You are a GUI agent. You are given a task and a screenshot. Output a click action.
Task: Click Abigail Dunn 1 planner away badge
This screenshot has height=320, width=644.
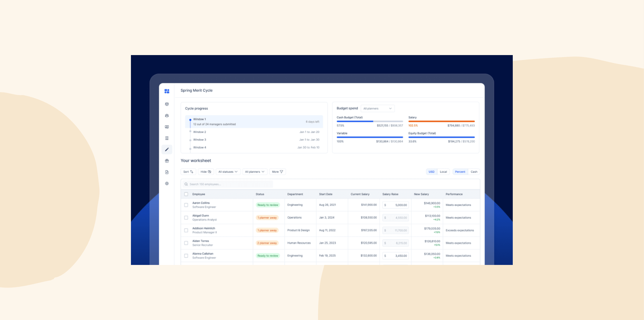coord(267,218)
